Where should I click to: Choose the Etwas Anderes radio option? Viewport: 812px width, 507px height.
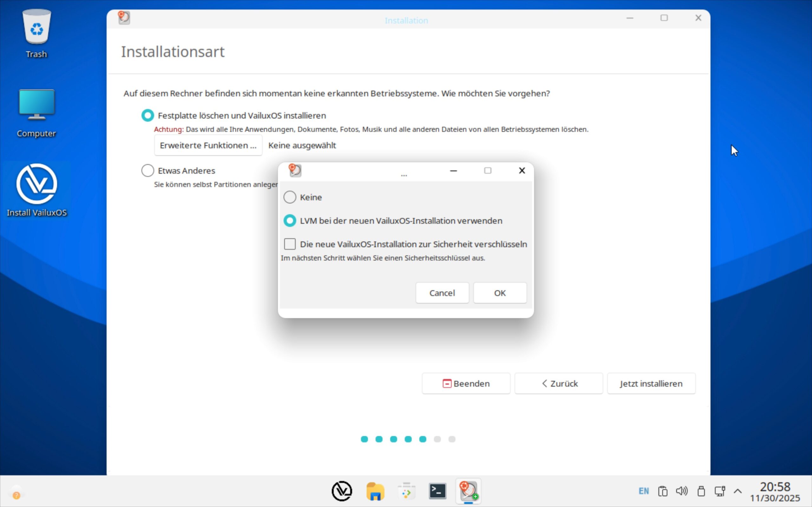147,171
